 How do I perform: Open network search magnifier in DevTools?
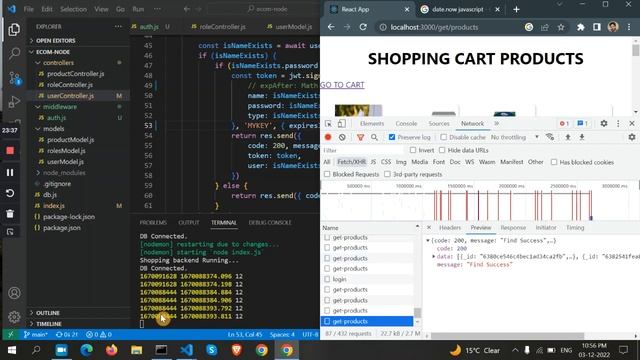coord(374,137)
